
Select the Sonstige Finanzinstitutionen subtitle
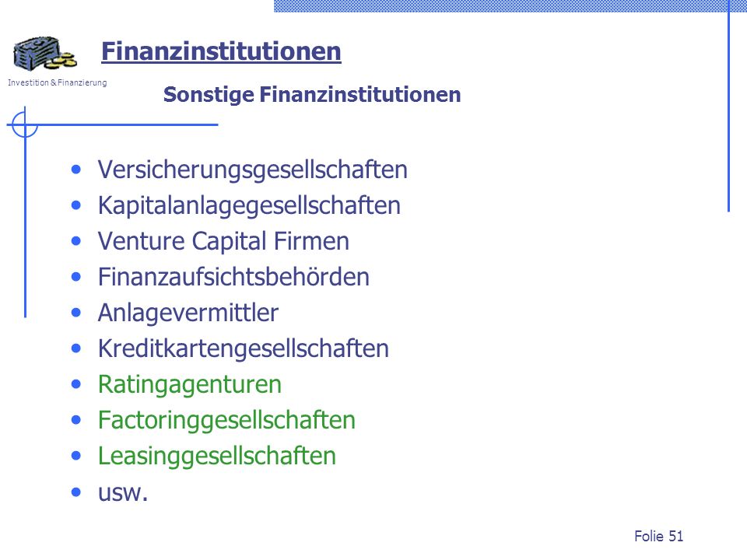[312, 95]
